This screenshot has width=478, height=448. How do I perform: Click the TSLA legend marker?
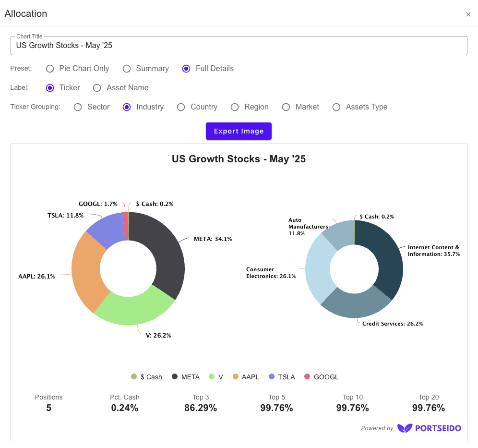click(272, 377)
